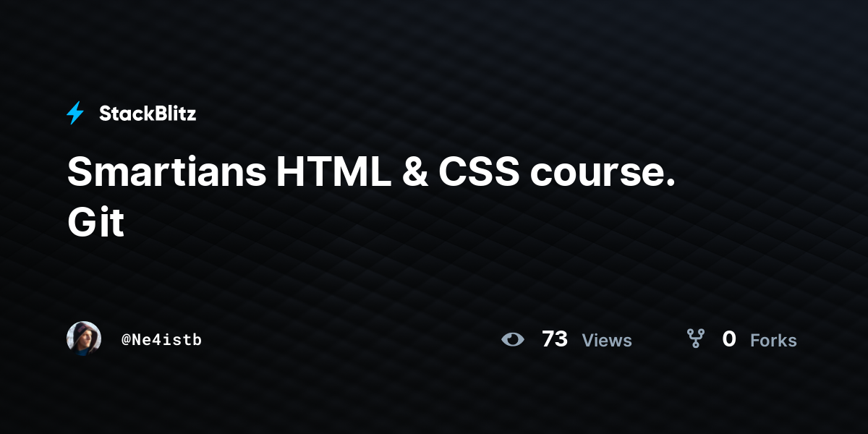Click the eye icon beside 73 Views
Screen dimensions: 868x434
(x=513, y=339)
